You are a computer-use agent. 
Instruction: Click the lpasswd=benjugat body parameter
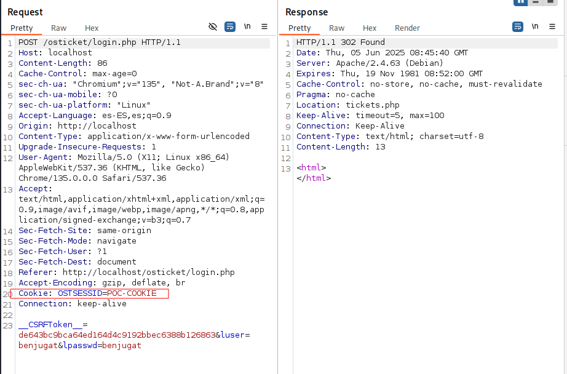click(x=102, y=346)
